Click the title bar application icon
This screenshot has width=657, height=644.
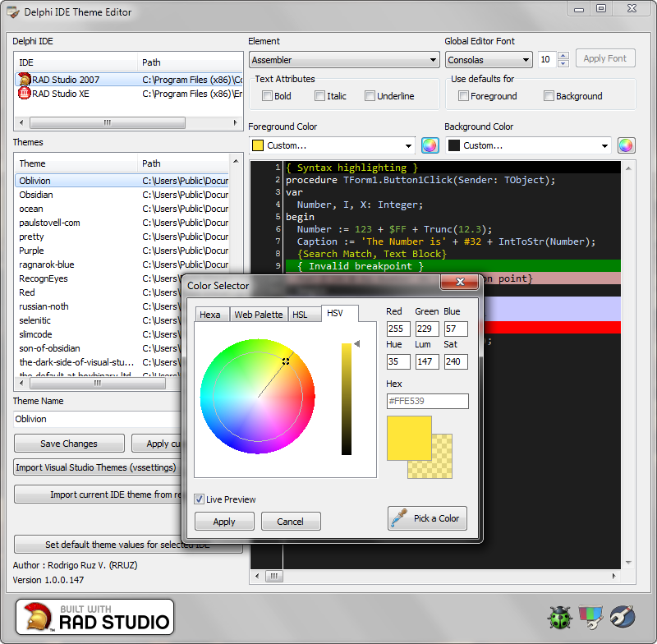click(13, 12)
